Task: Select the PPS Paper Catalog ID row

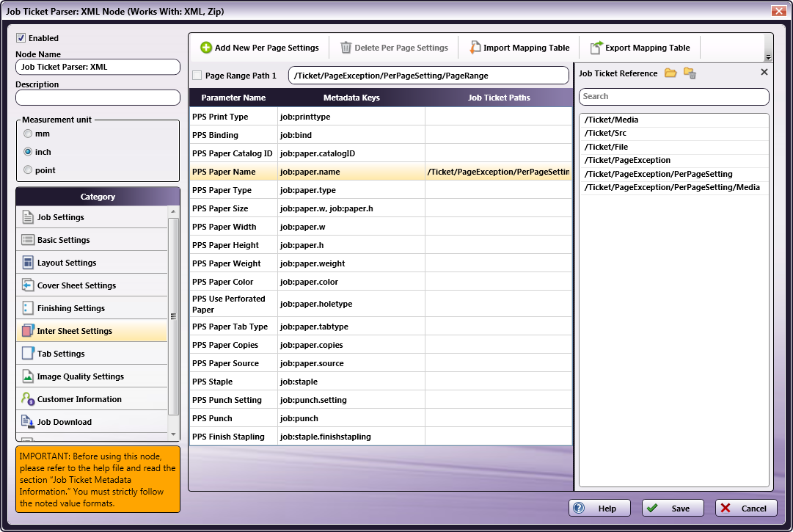Action: click(381, 153)
